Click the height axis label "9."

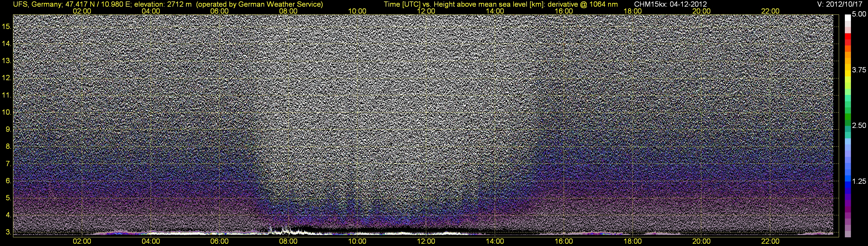point(9,129)
